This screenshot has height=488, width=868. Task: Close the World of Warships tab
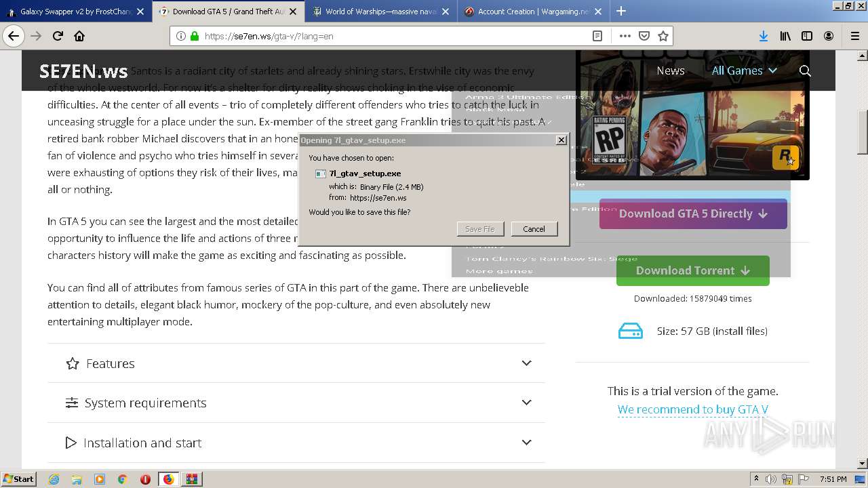pos(445,12)
